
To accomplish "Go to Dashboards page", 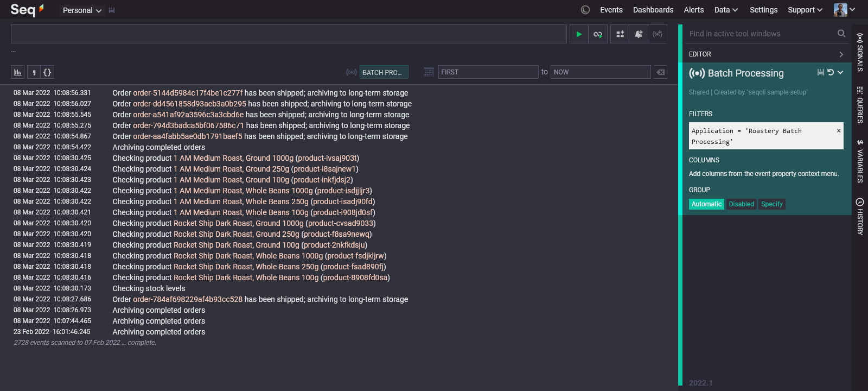I will (x=653, y=10).
